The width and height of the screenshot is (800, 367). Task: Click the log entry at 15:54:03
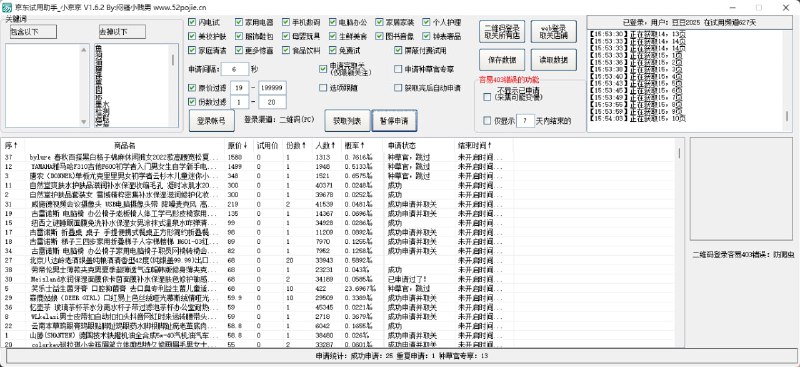click(x=637, y=118)
